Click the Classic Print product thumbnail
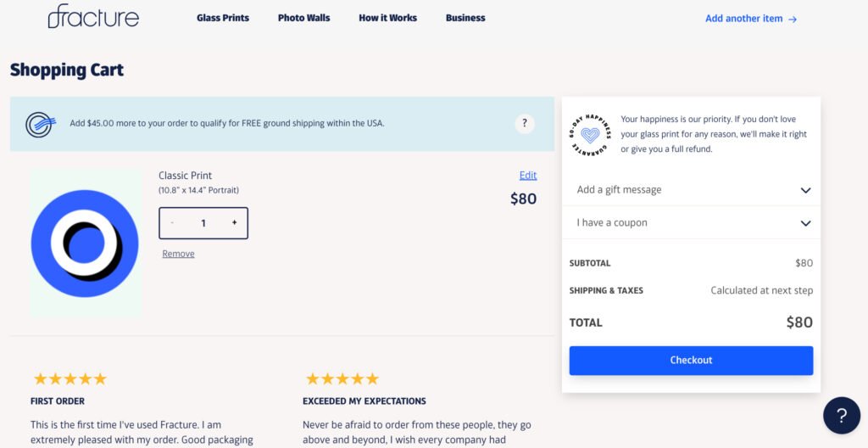 tap(85, 244)
